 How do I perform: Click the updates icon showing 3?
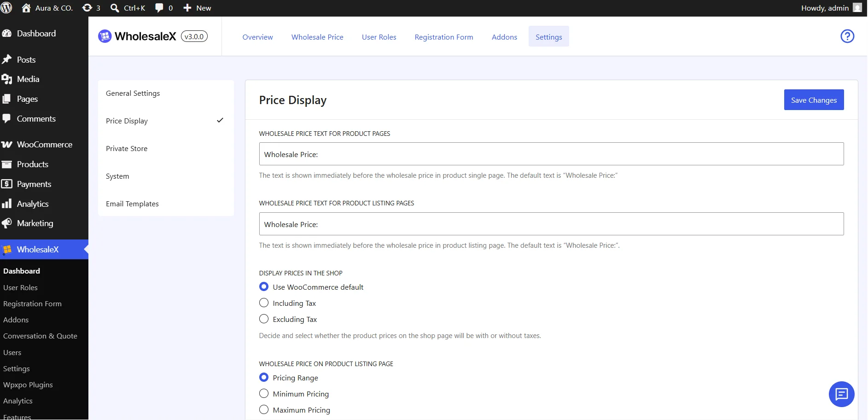(87, 8)
